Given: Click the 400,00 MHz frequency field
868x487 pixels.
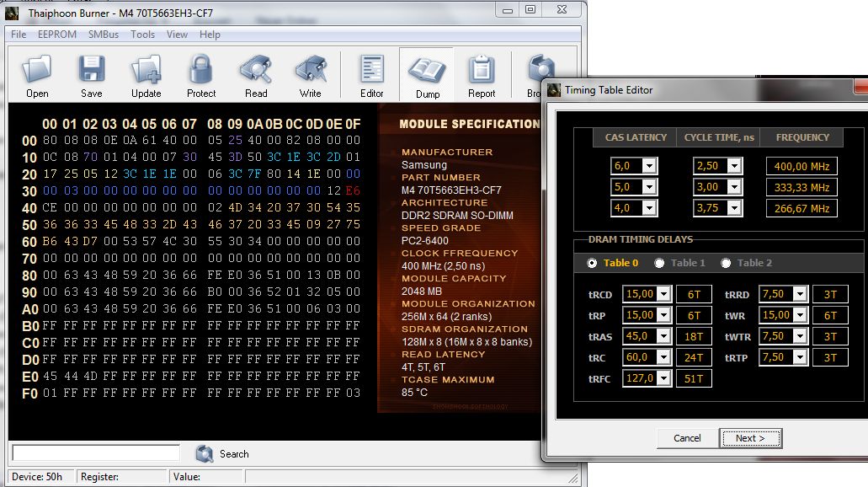Looking at the screenshot, I should (801, 166).
